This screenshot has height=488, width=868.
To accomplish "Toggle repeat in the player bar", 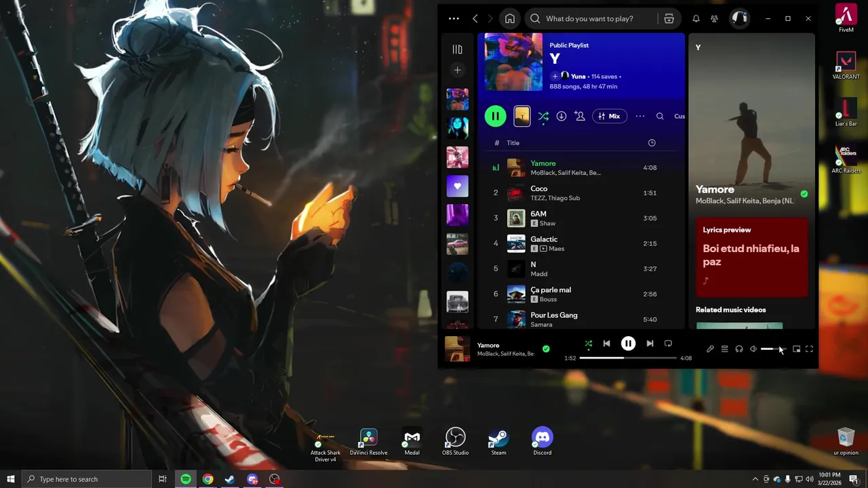I will coord(668,344).
